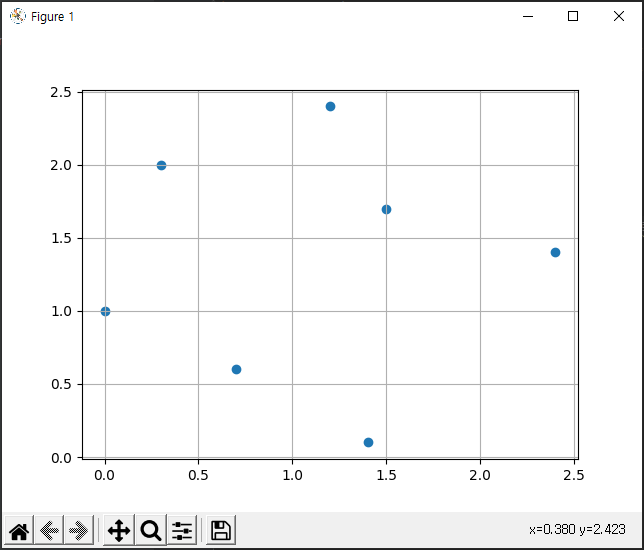Go back to previous view arrow
This screenshot has height=550, width=644.
[49, 530]
